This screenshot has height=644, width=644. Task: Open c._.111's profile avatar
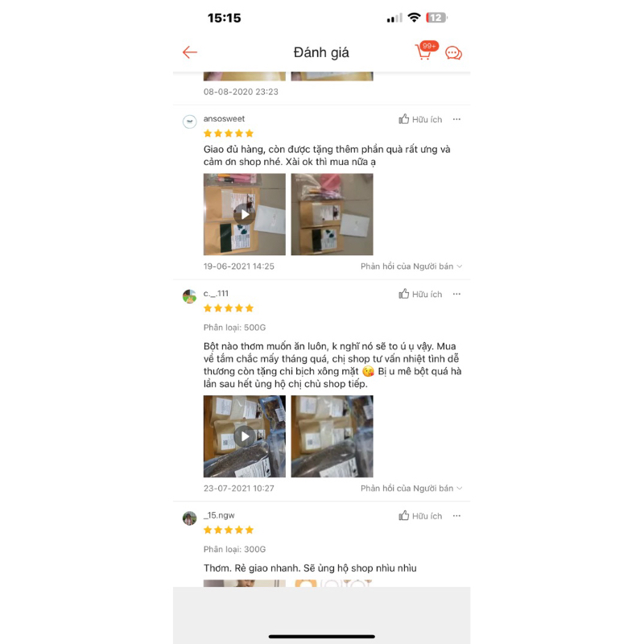coord(189,296)
